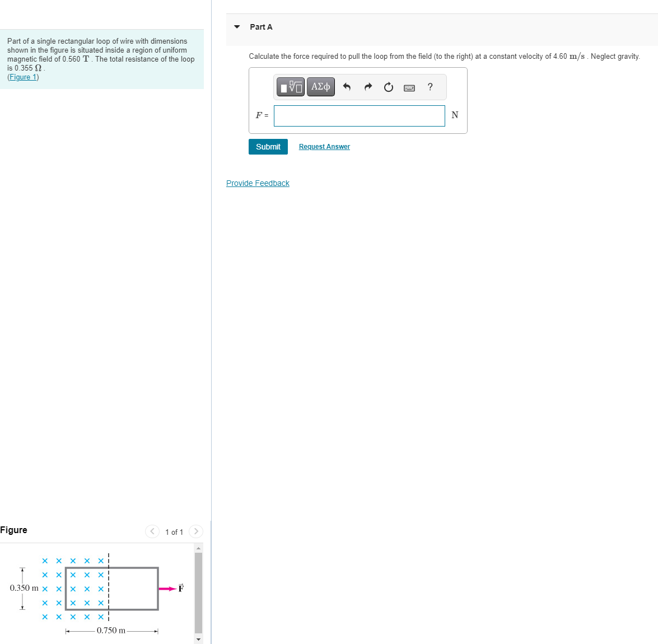The image size is (658, 644).
Task: Click inside the F= answer field
Action: click(x=358, y=115)
